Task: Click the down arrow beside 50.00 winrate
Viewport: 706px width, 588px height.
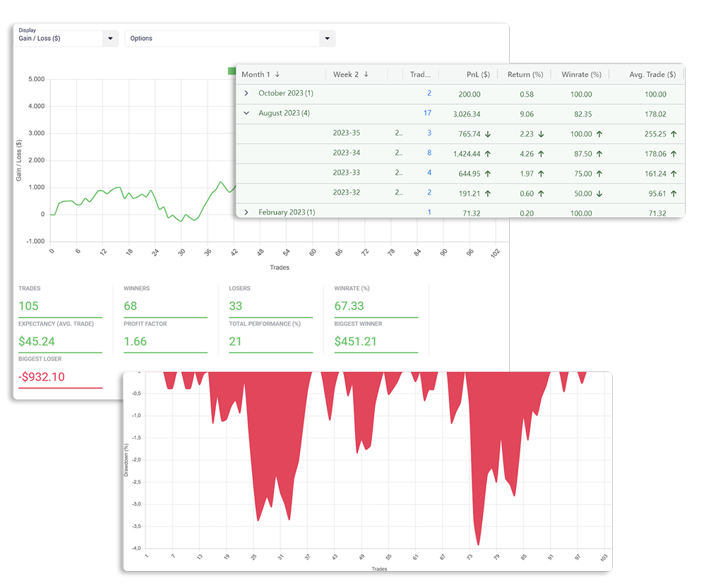Action: 599,193
